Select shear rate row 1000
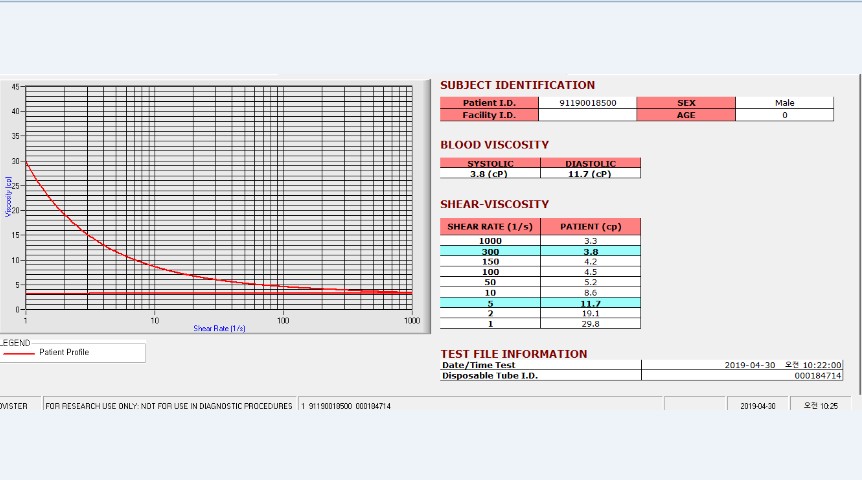Viewport: 862px width, 480px height. tap(490, 241)
